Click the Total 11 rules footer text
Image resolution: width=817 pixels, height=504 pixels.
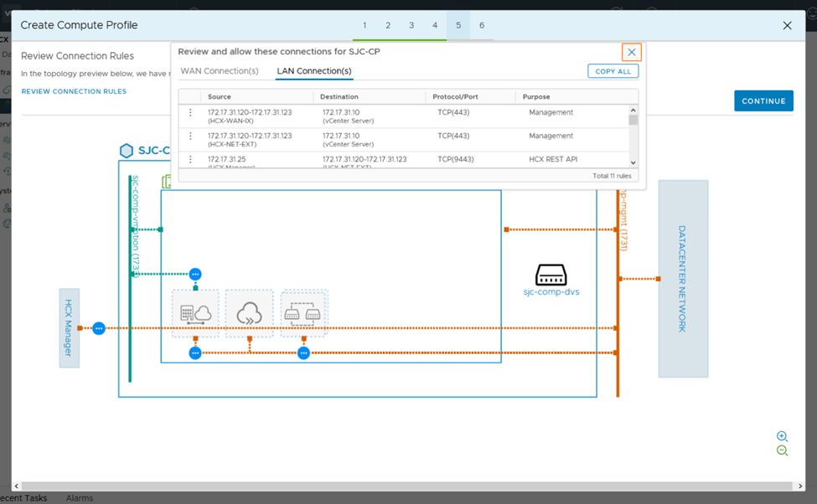pos(612,176)
